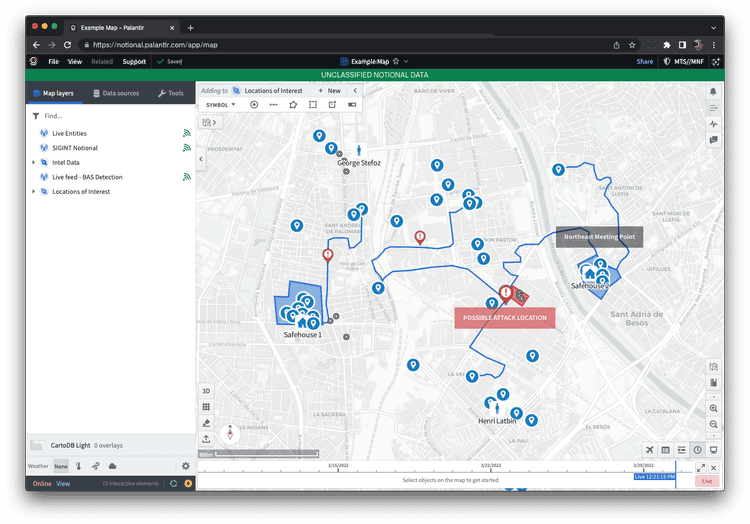Click the zoom out magnifier on map
Image resolution: width=750 pixels, height=524 pixels.
coord(713,424)
